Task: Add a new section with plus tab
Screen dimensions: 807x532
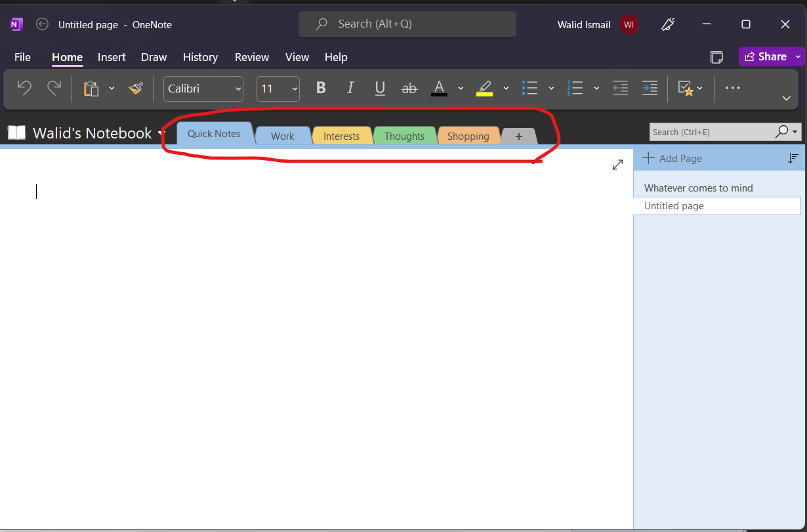Action: 519,136
